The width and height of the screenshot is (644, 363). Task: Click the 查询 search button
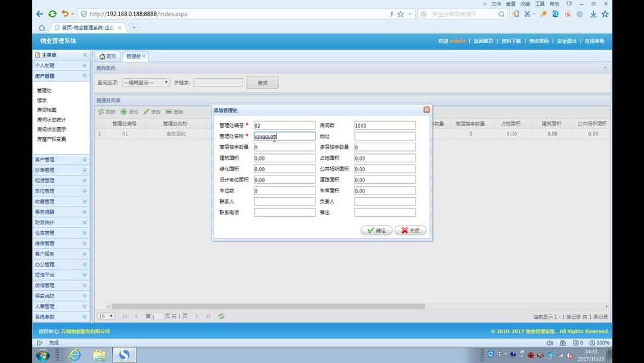(262, 82)
